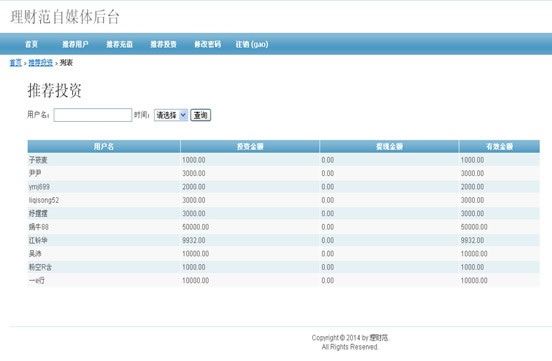This screenshot has width=552, height=361.
Task: Click investment amount 2000.00 in ymj699 row
Action: 194,187
